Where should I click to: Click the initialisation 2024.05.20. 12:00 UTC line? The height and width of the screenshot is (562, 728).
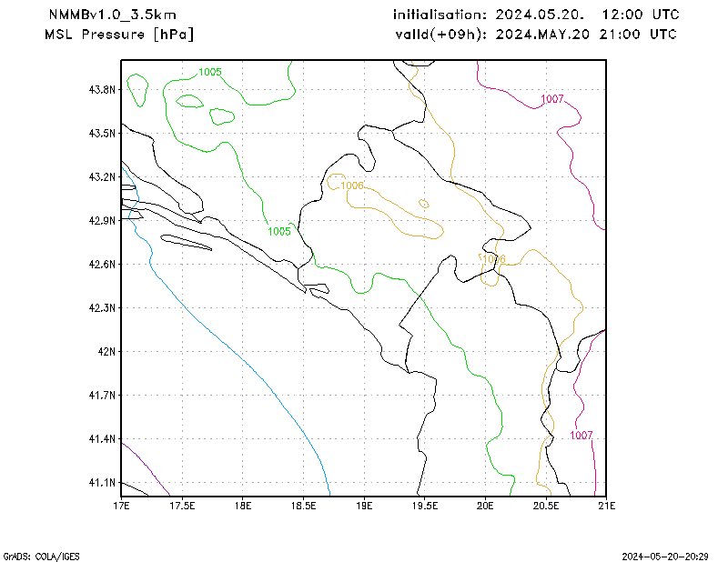click(x=536, y=15)
